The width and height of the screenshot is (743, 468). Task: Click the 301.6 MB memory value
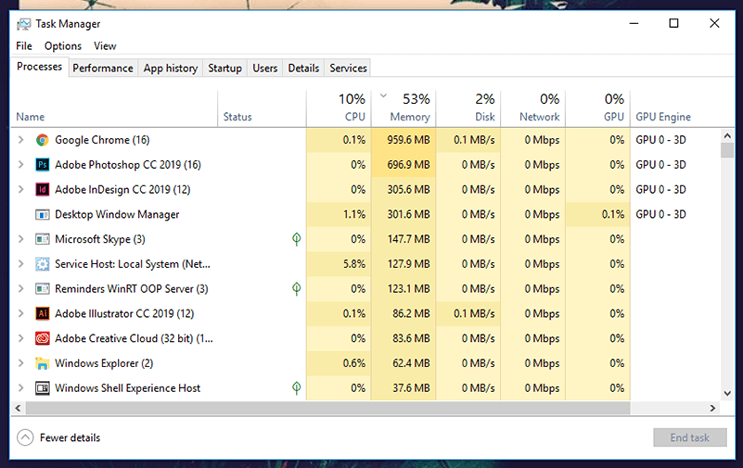click(408, 215)
